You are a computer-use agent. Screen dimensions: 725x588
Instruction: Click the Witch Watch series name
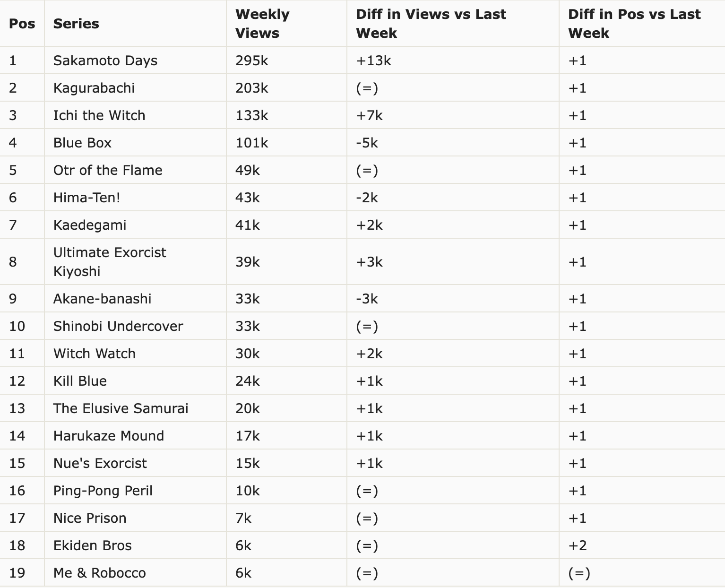(x=95, y=354)
